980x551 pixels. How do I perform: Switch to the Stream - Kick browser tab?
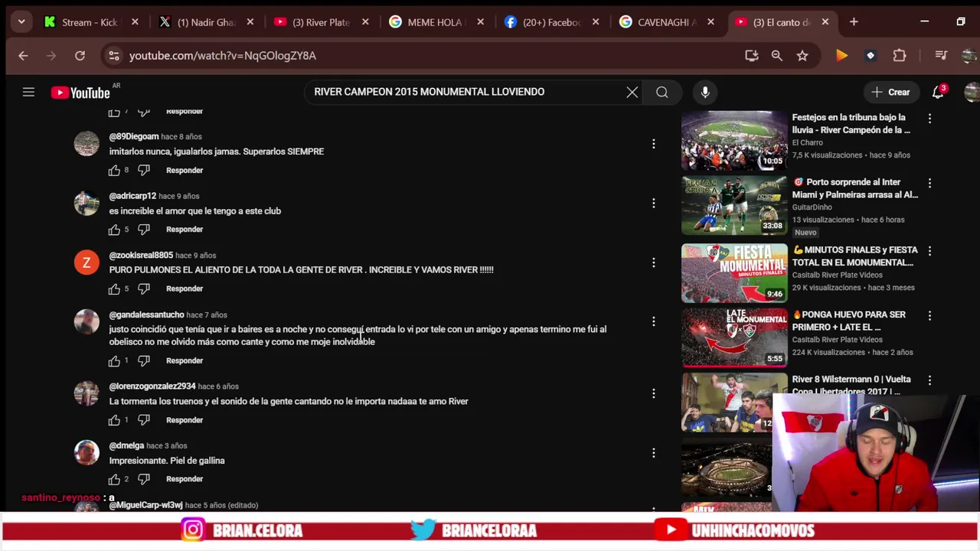(90, 22)
